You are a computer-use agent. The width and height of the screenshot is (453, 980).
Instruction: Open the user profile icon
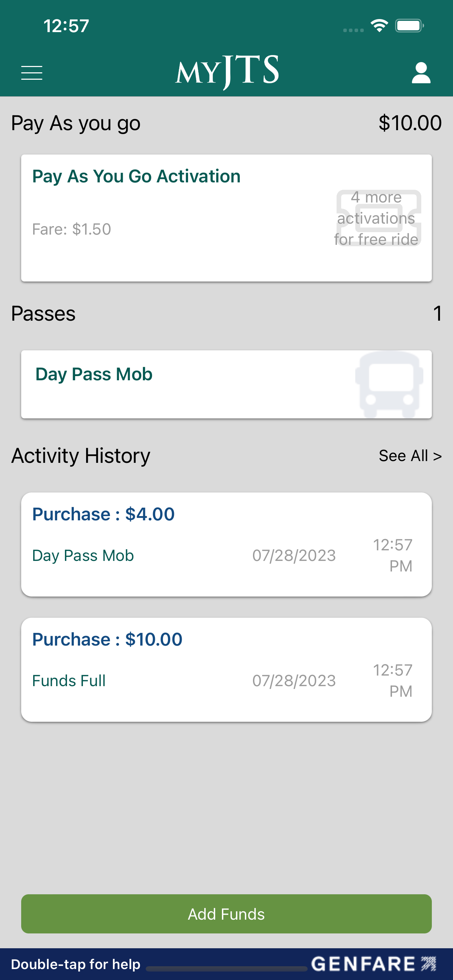[x=421, y=73]
